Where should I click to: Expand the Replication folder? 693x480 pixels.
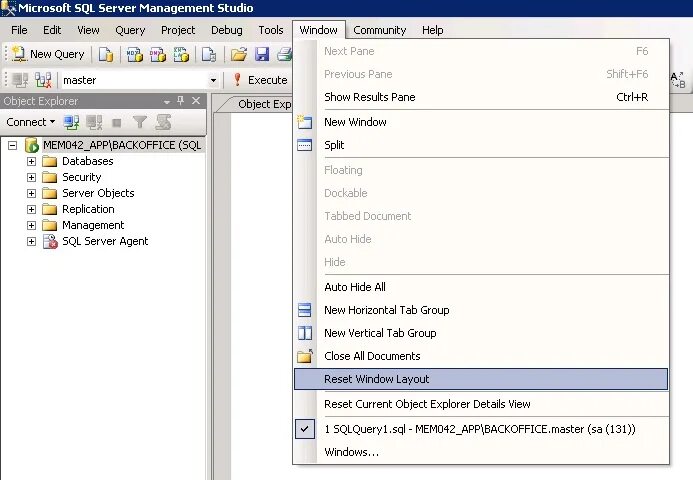pos(31,209)
